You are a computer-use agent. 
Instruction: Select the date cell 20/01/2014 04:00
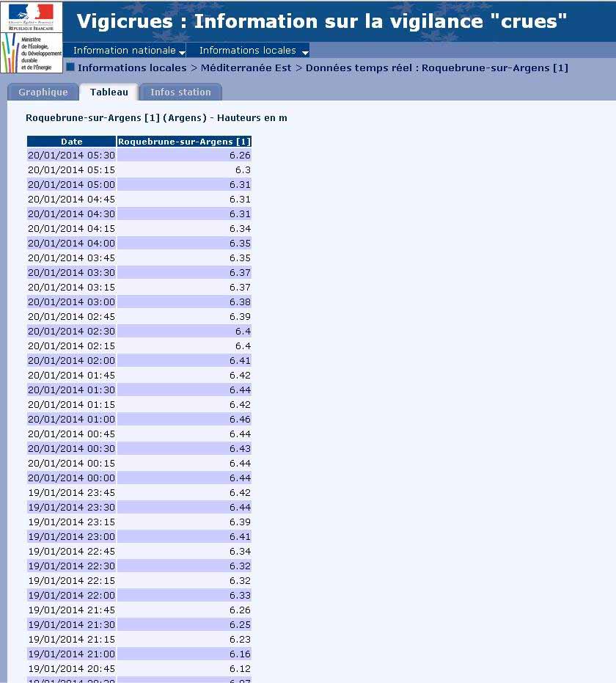tap(71, 243)
